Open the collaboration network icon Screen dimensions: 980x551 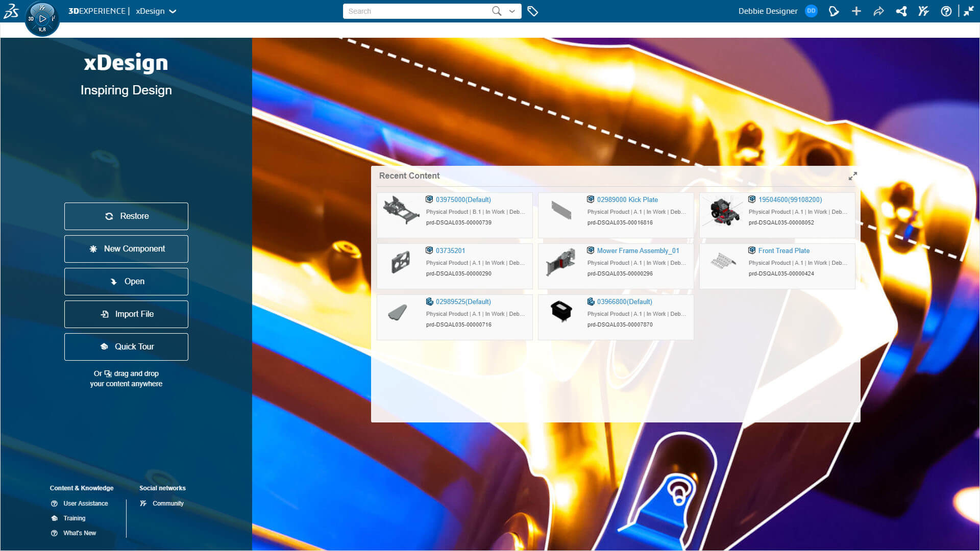[901, 11]
